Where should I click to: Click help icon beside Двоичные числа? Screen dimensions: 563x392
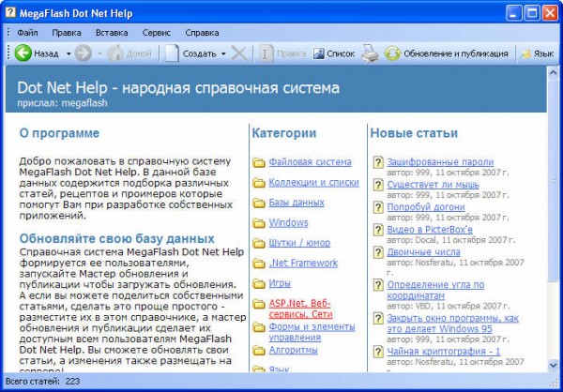[x=378, y=252]
